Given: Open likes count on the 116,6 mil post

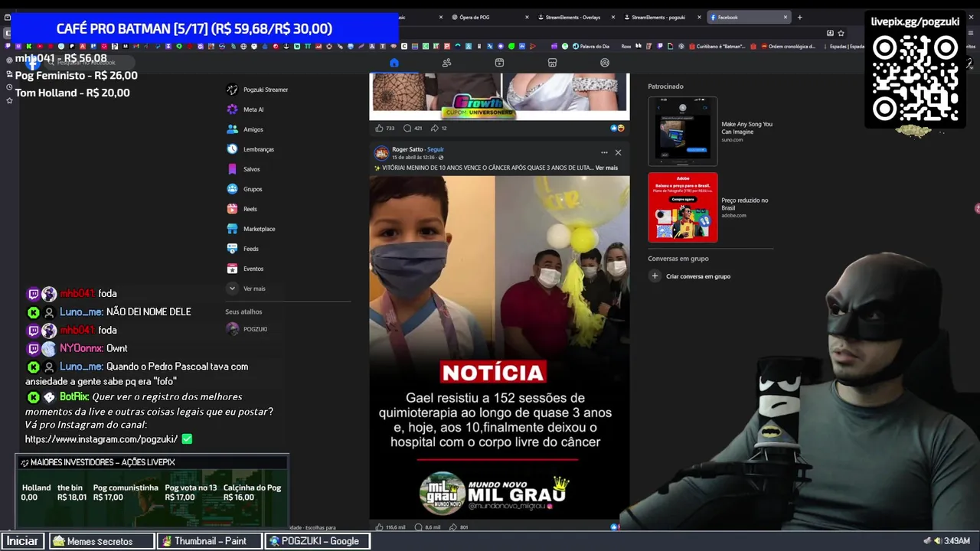Looking at the screenshot, I should [391, 527].
